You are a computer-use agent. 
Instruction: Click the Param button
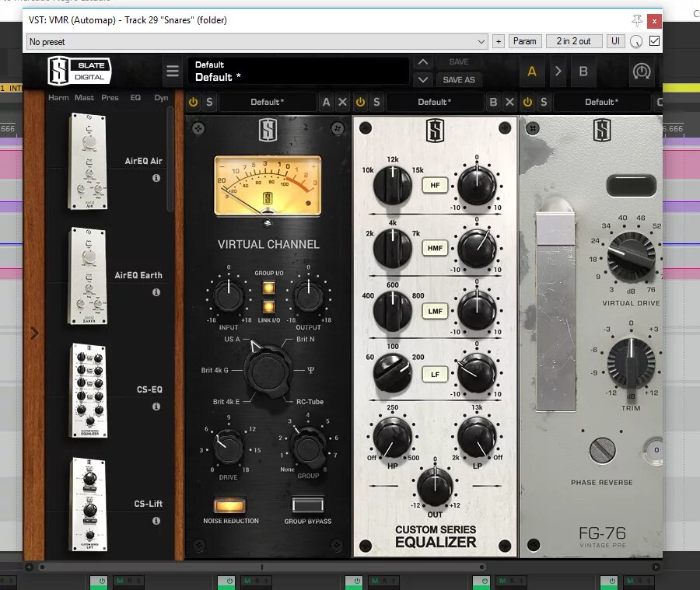[524, 41]
